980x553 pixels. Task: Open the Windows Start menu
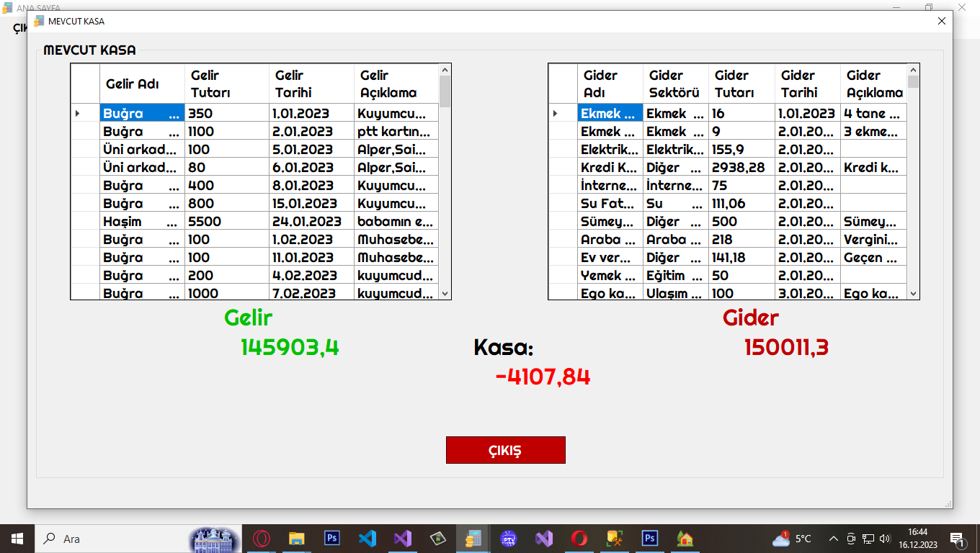click(x=17, y=539)
